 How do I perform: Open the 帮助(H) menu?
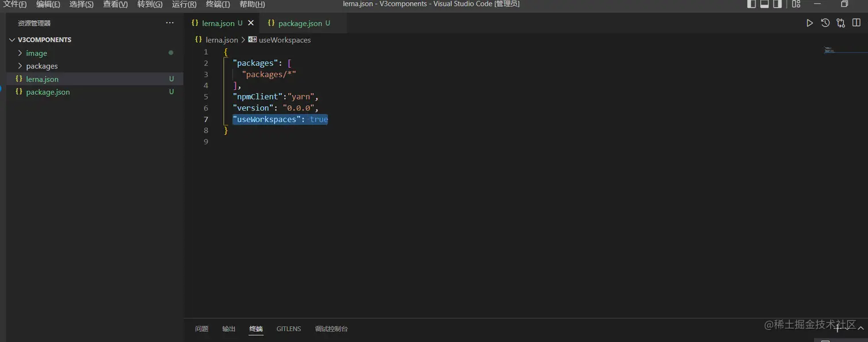click(x=252, y=4)
